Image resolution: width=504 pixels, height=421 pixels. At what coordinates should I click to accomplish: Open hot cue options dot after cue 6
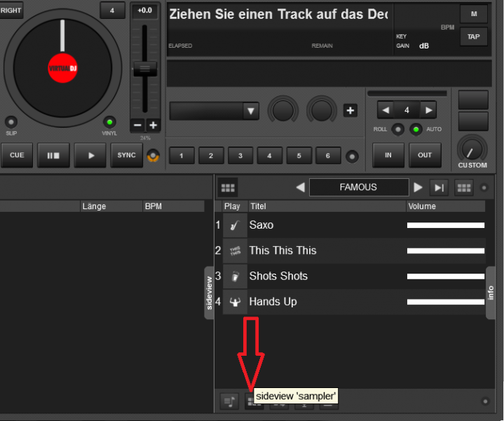tap(352, 156)
